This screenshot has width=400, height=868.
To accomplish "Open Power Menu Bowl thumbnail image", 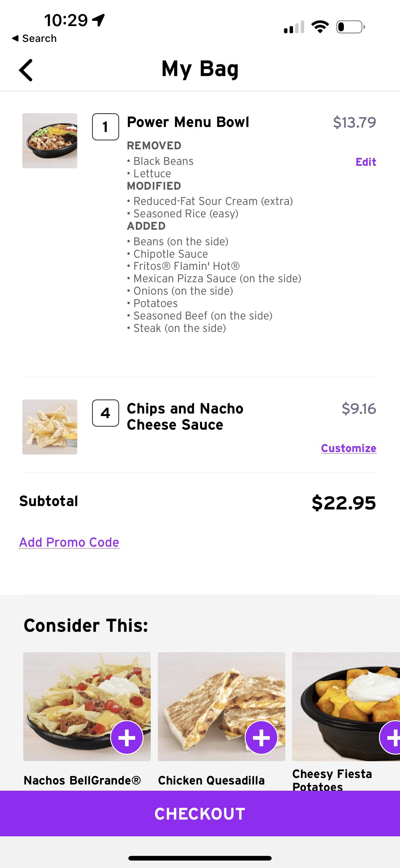I will tap(50, 141).
